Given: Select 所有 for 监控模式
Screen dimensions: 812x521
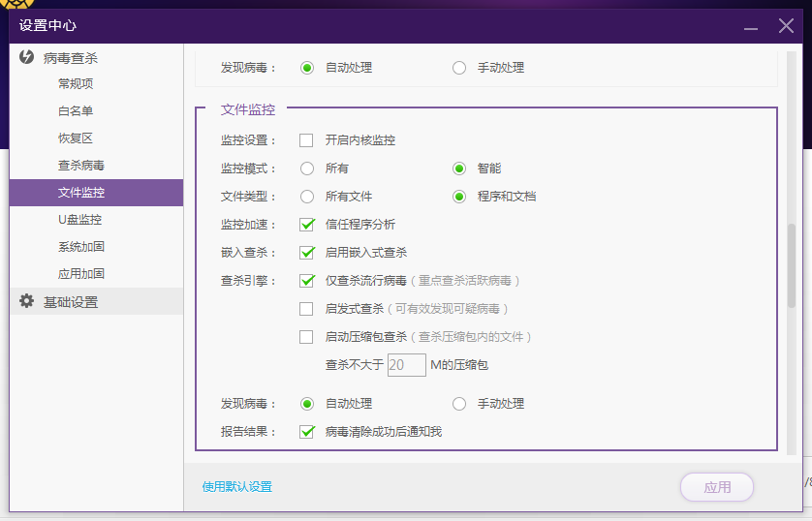Looking at the screenshot, I should coord(307,169).
